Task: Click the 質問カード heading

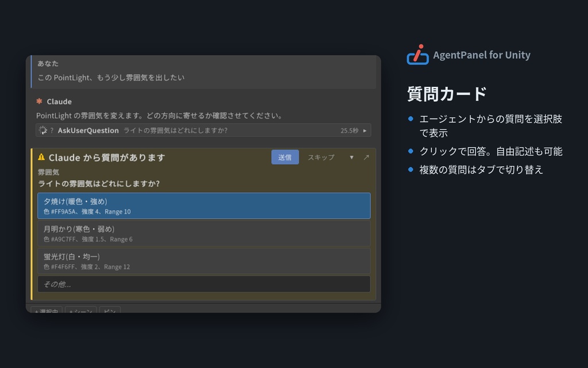Action: click(447, 94)
